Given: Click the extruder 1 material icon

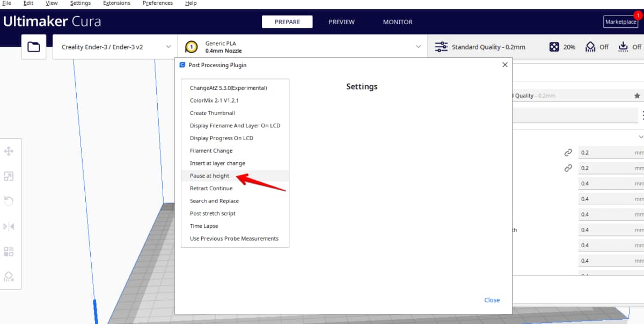Looking at the screenshot, I should click(191, 47).
